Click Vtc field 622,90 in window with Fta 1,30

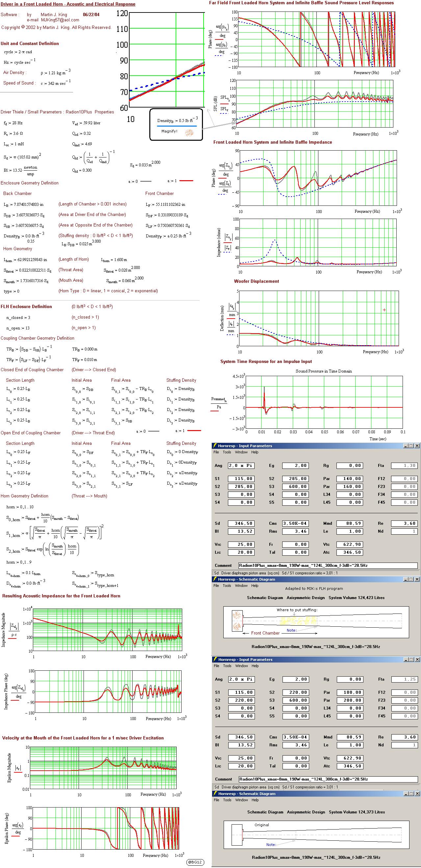350,544
